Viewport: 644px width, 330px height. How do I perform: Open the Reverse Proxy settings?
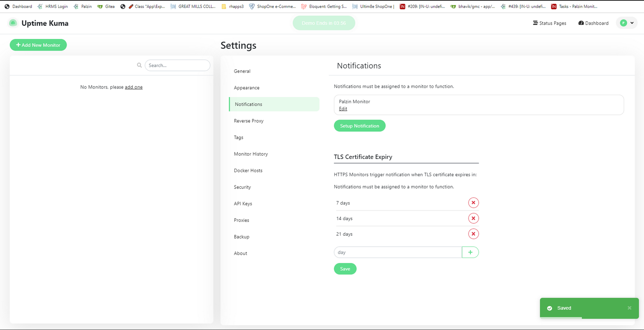click(274, 121)
